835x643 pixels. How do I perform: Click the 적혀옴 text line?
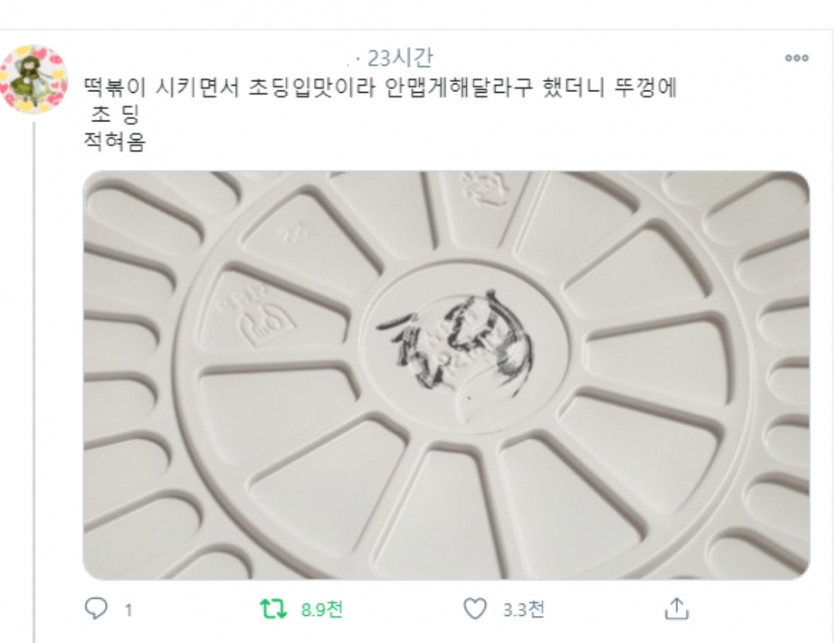coord(114,142)
